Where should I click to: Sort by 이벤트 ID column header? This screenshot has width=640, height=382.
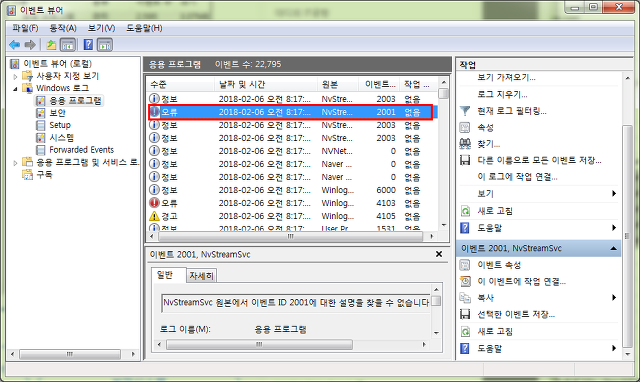[379, 84]
